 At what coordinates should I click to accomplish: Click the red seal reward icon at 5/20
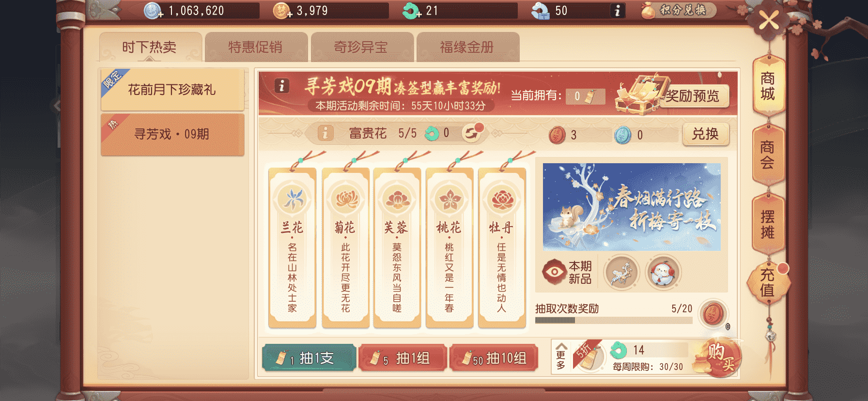coord(713,313)
